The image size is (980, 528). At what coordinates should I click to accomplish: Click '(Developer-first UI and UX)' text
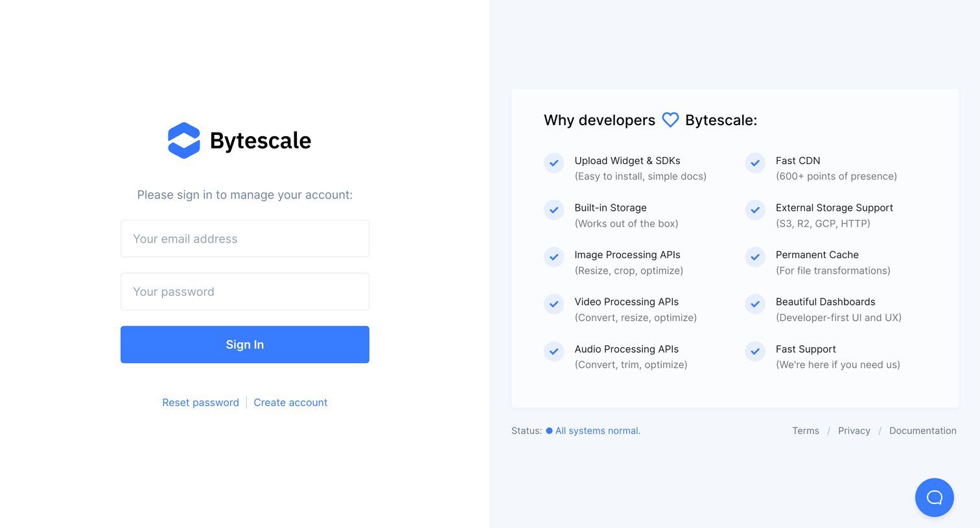pyautogui.click(x=839, y=318)
